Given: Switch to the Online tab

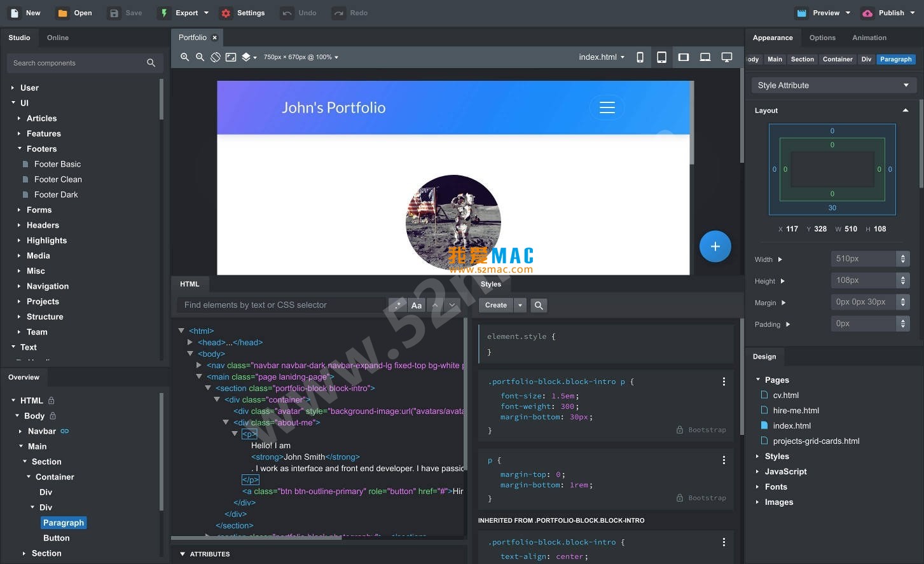Looking at the screenshot, I should [58, 38].
